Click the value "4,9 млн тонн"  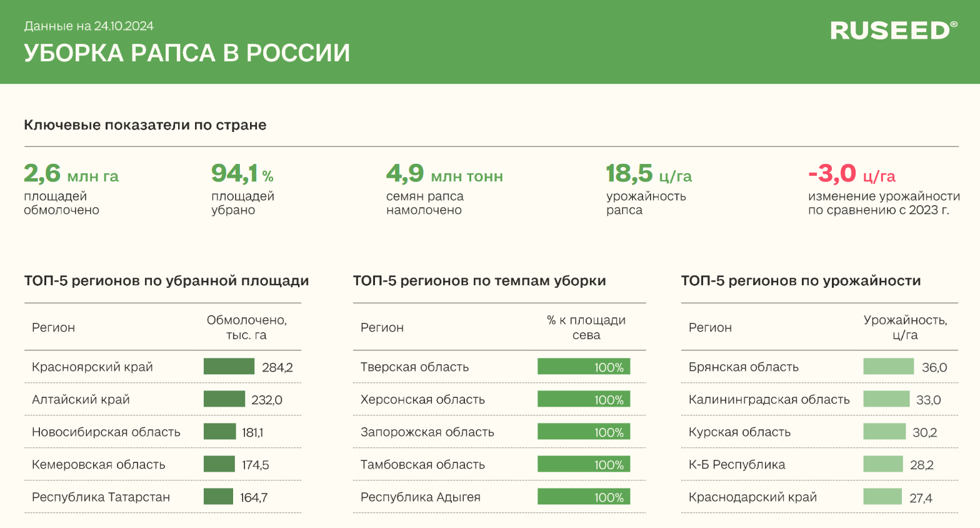[444, 173]
